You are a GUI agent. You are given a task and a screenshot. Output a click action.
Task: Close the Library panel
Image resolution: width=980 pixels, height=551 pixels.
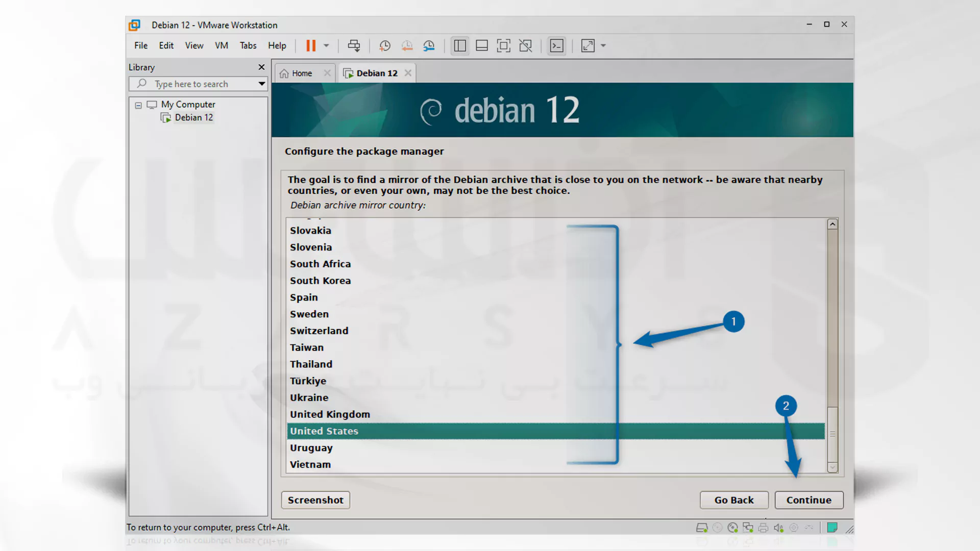pyautogui.click(x=261, y=67)
